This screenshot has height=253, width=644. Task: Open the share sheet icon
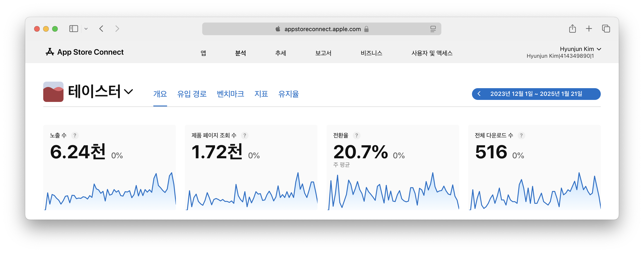(x=572, y=29)
